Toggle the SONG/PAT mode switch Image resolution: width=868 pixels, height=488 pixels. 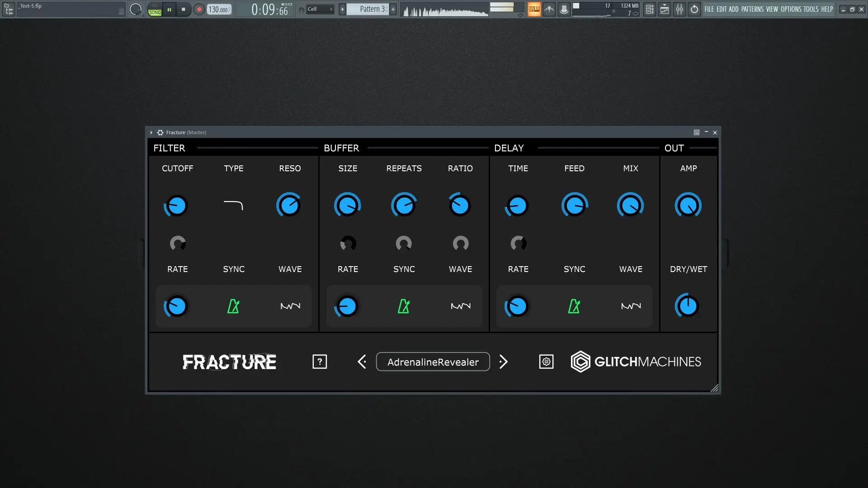pos(155,9)
